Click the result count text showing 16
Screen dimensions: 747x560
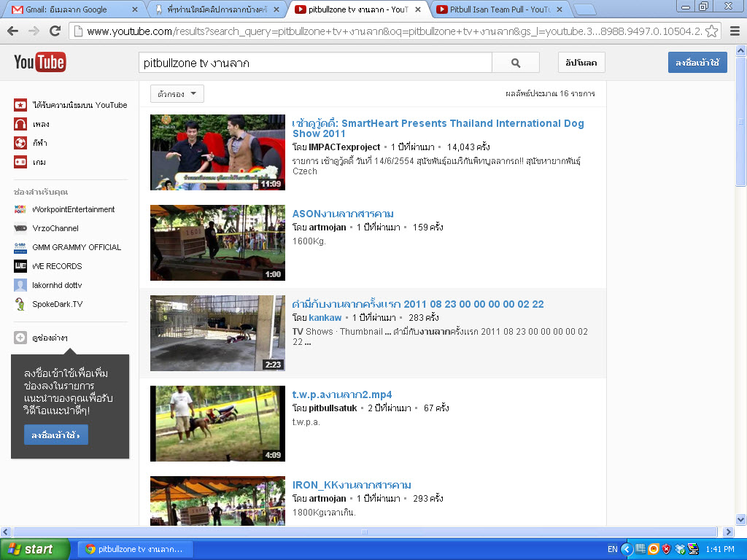(x=550, y=94)
